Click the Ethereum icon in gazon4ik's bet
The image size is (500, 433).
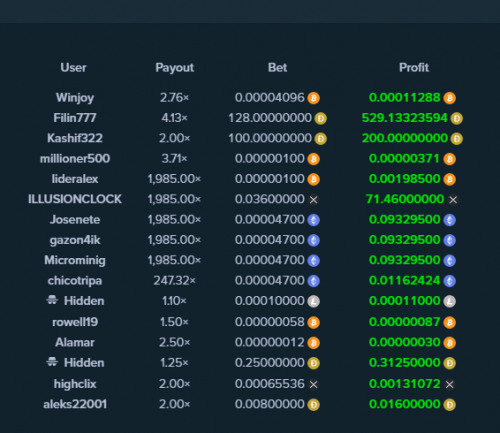(x=313, y=240)
